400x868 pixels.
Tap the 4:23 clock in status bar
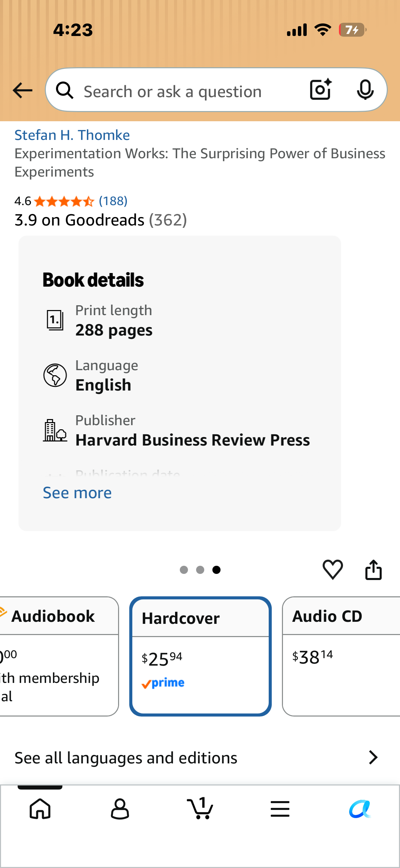tap(73, 30)
